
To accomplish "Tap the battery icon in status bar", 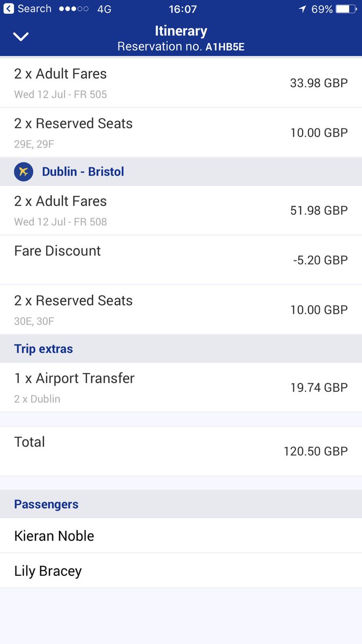I will pyautogui.click(x=346, y=9).
